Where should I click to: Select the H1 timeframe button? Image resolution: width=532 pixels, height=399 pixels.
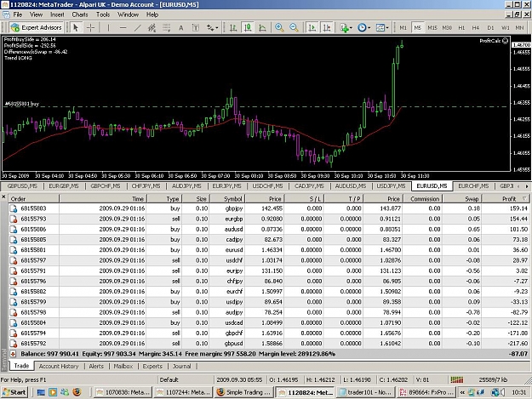(x=461, y=27)
